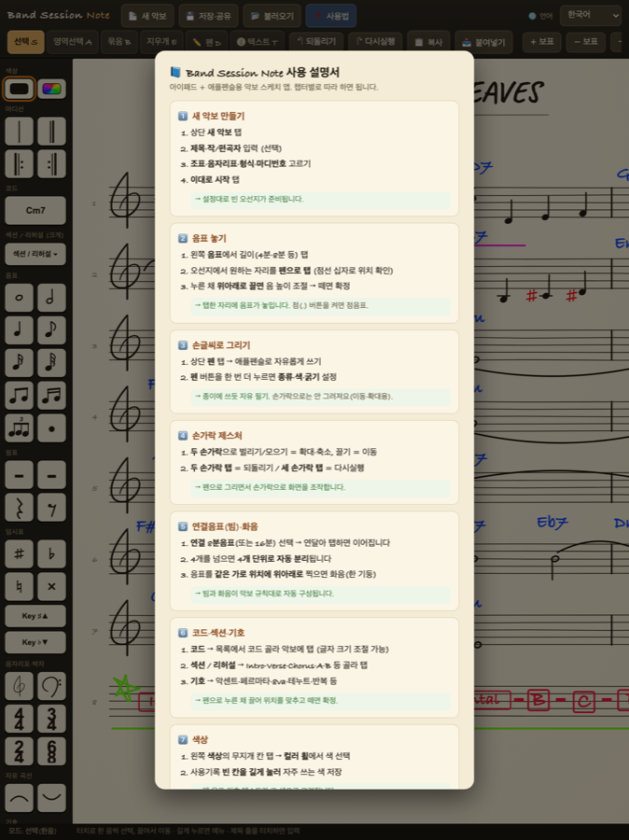Click the Key flat down button

tap(35, 642)
